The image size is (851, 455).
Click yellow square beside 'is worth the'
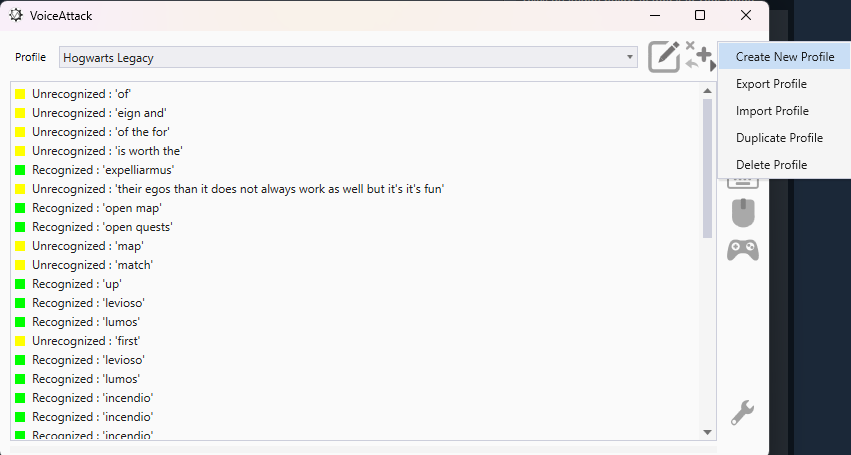[20, 151]
